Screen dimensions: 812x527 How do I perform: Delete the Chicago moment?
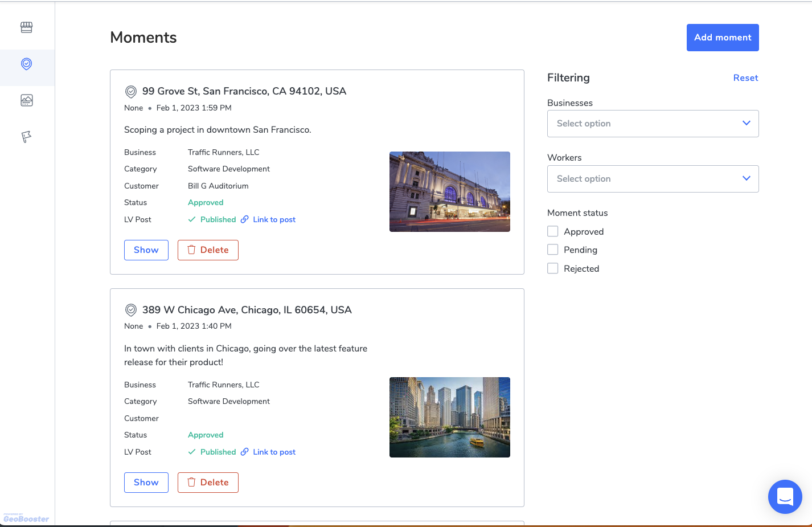208,483
